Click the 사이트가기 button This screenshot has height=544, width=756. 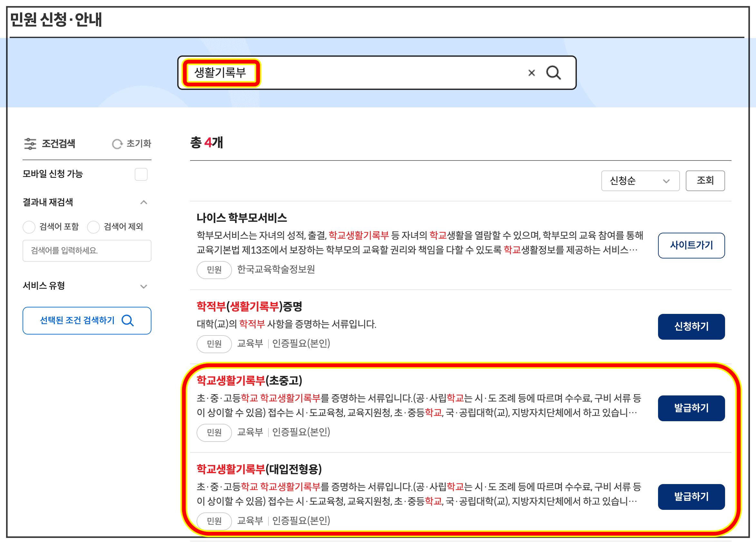coord(691,245)
